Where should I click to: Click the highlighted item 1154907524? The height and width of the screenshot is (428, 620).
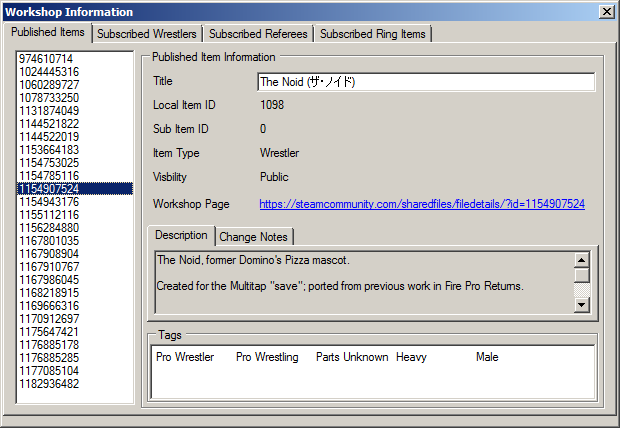[x=48, y=189]
